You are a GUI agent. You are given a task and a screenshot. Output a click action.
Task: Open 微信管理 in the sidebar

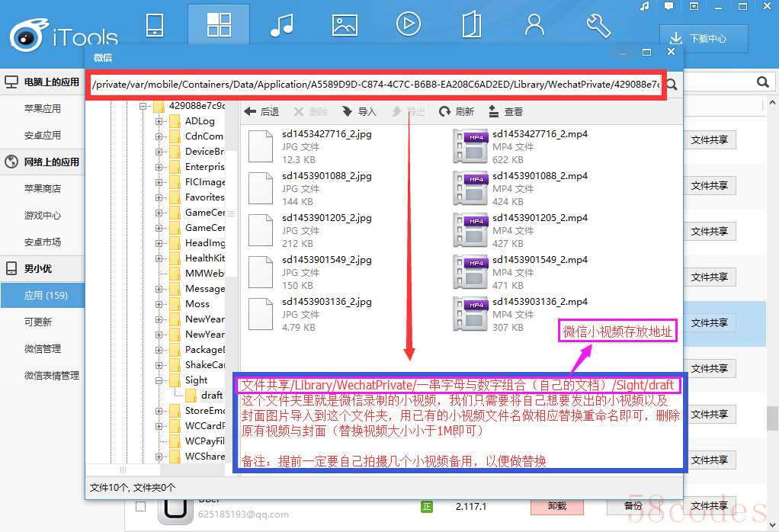[43, 349]
